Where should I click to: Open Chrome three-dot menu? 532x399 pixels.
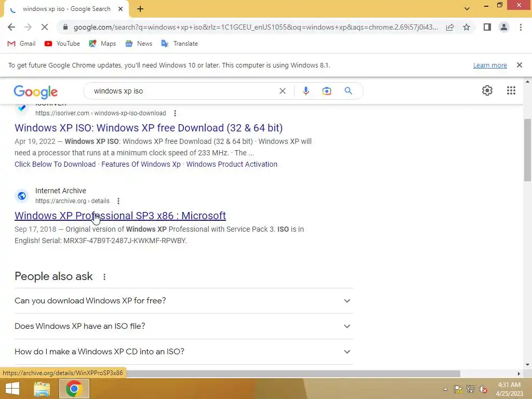tap(521, 27)
